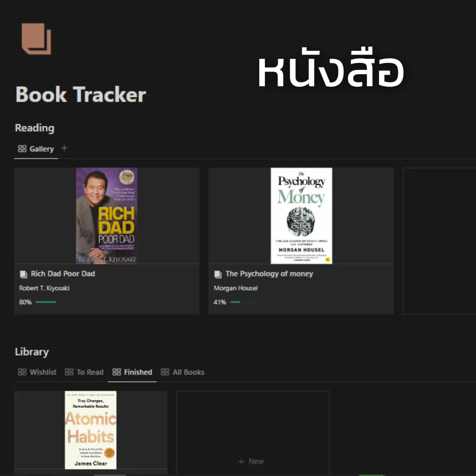Open the Rich Dad Poor Dad title
The height and width of the screenshot is (476, 476).
(x=63, y=274)
